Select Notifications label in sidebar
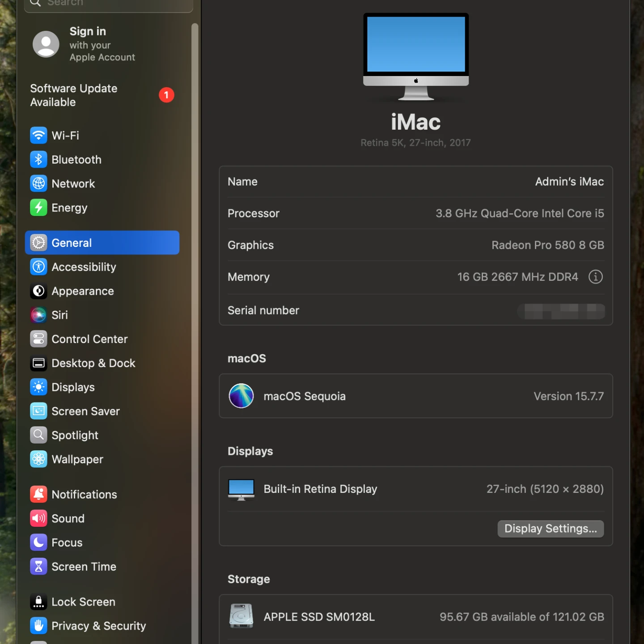 click(85, 494)
